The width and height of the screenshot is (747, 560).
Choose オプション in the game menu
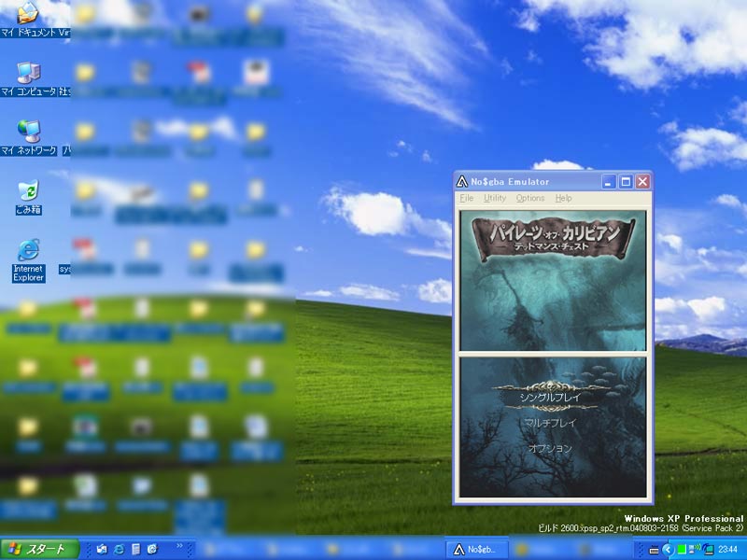pos(550,449)
